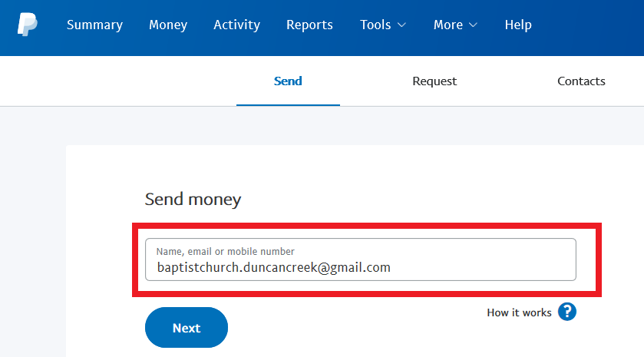Expand the More menu chevron arrow
The height and width of the screenshot is (357, 644).
(x=473, y=25)
